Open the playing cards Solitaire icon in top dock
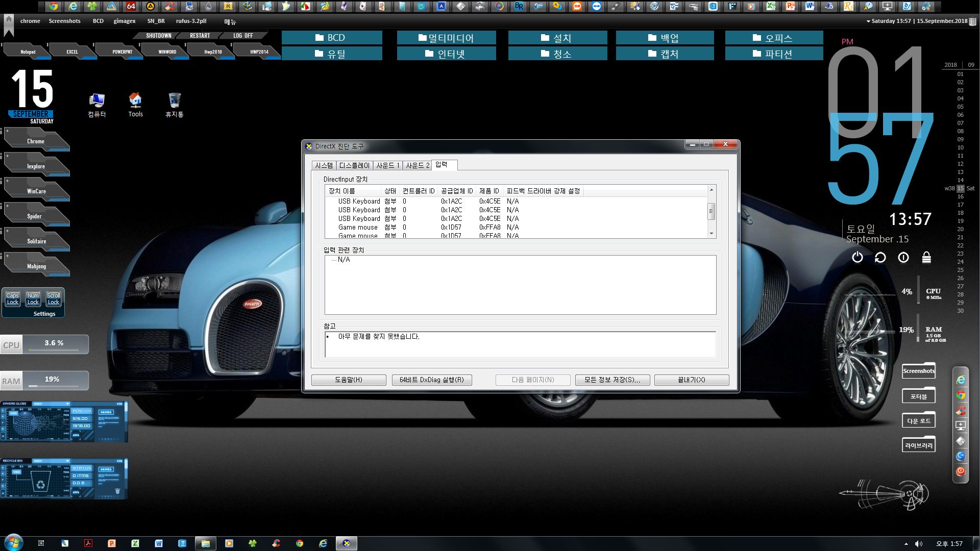The width and height of the screenshot is (980, 551). pyautogui.click(x=362, y=6)
